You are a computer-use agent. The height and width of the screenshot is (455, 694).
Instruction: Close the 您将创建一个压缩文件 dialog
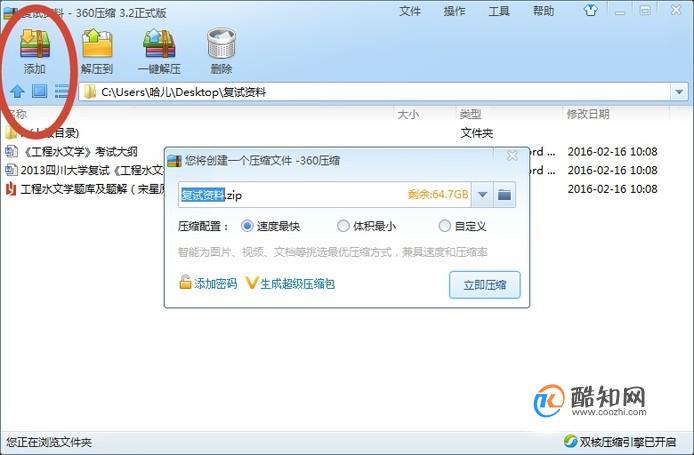pos(512,156)
